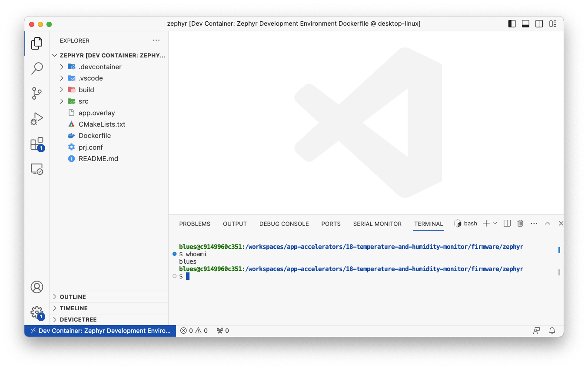Click the Dockerfile whale icon
Image resolution: width=588 pixels, height=369 pixels.
[x=72, y=135]
